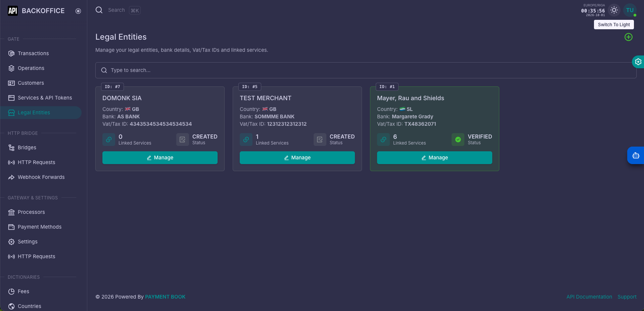Toggle the sidebar pin radio icon
The image size is (644, 311).
(x=78, y=11)
